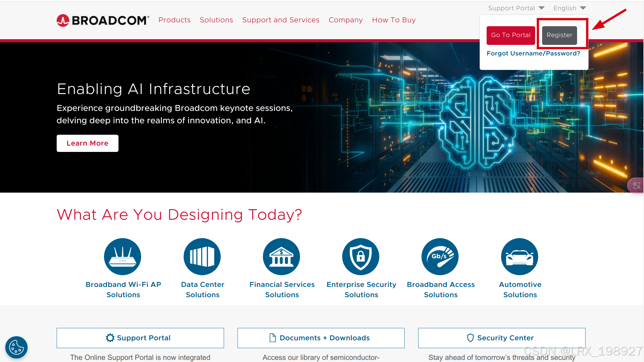
Task: Open cookie preferences icon
Action: point(16,347)
